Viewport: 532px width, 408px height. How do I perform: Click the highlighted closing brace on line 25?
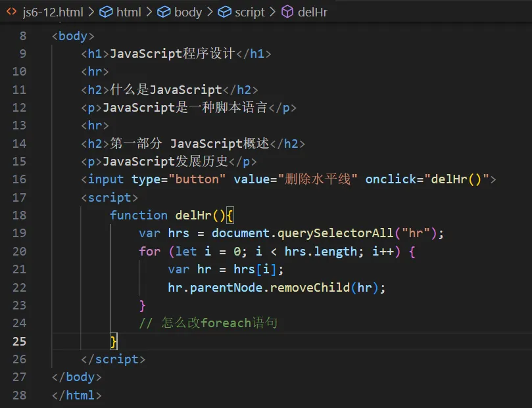click(114, 341)
